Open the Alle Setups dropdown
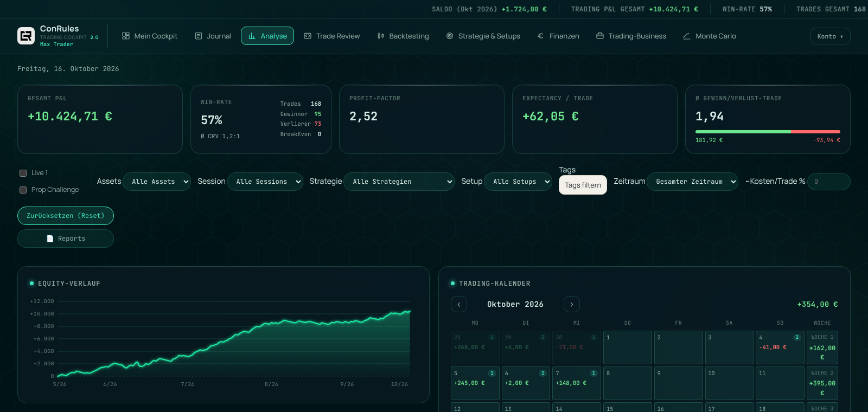 click(518, 182)
